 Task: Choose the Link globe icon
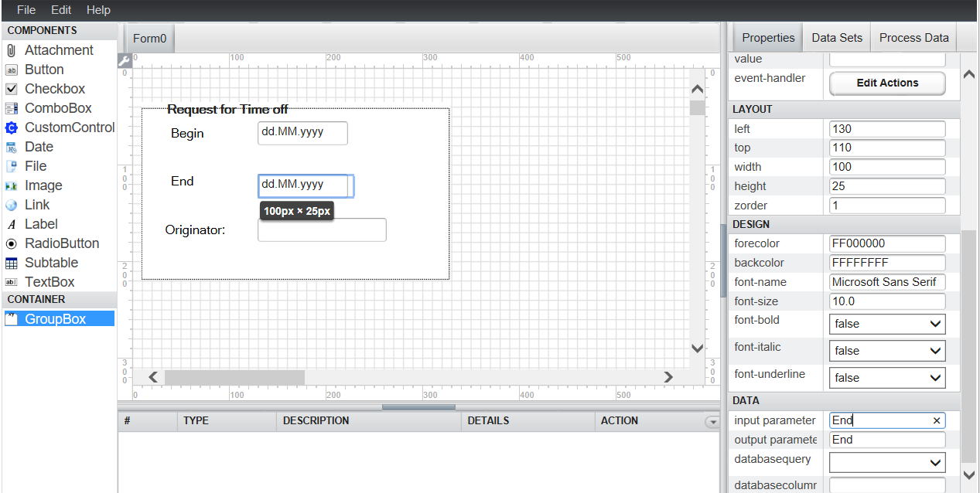tap(11, 205)
